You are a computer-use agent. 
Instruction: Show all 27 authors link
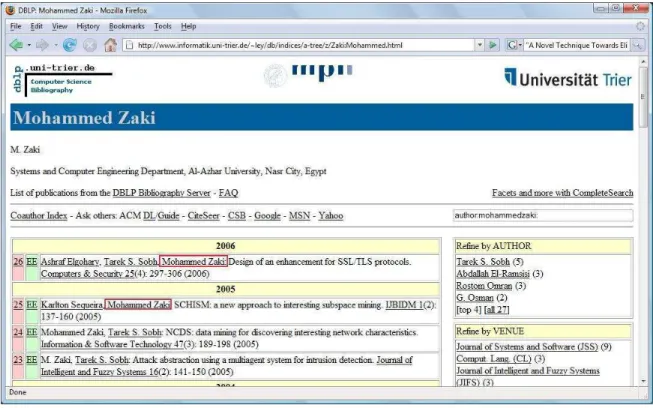pos(496,309)
